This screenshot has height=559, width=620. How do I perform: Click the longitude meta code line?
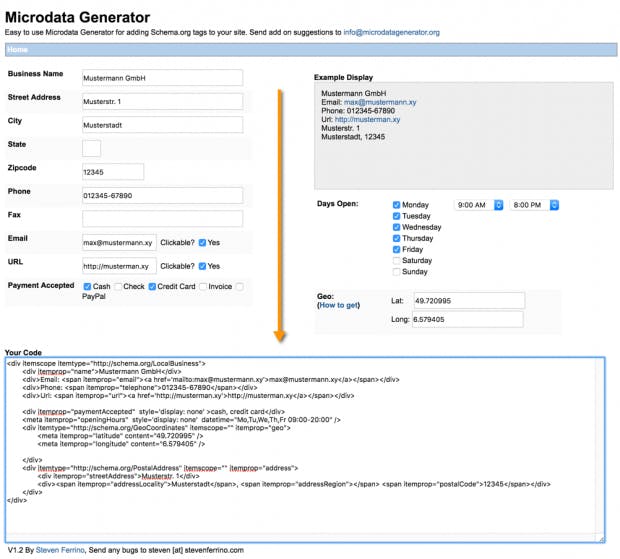coord(121,444)
